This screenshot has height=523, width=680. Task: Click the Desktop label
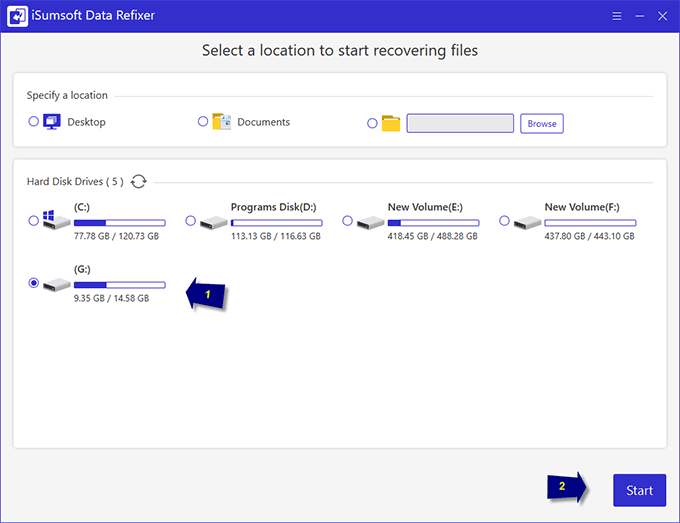click(x=86, y=122)
